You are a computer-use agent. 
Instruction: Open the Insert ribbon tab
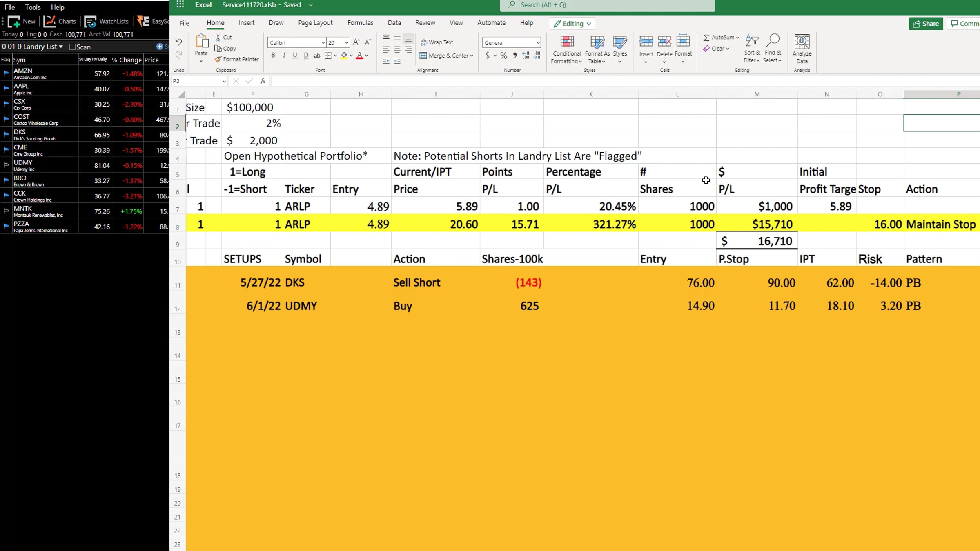(x=246, y=23)
